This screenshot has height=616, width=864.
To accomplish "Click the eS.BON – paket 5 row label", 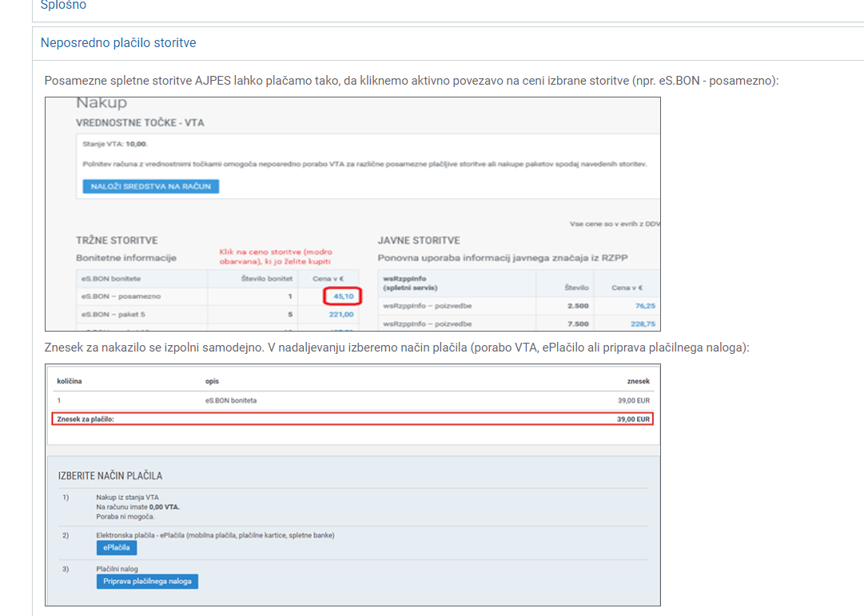I will click(x=113, y=314).
